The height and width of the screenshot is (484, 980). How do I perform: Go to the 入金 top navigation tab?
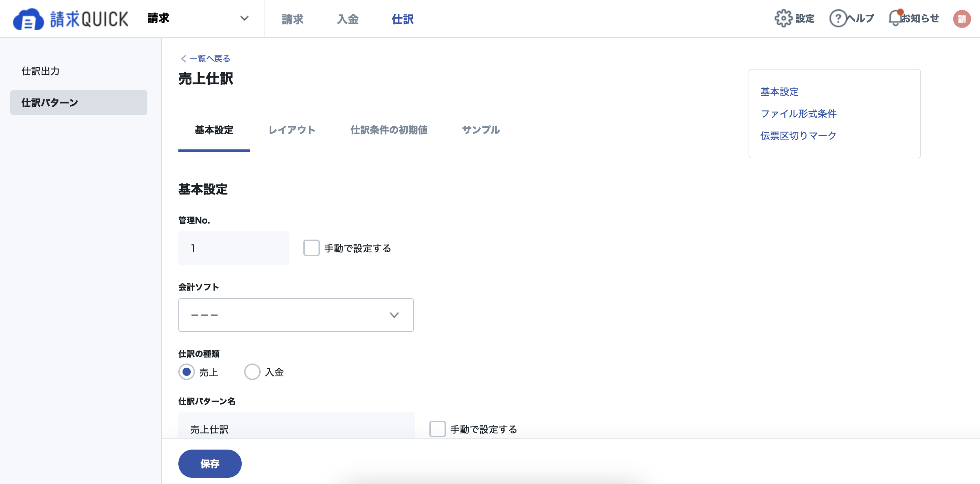pyautogui.click(x=347, y=19)
